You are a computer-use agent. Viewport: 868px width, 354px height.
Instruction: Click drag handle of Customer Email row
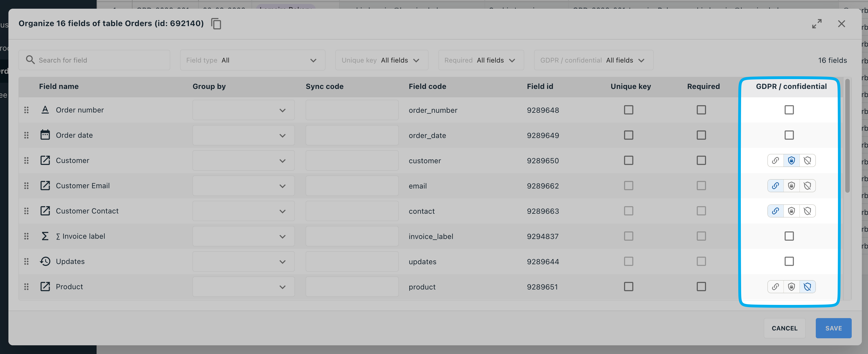click(26, 186)
